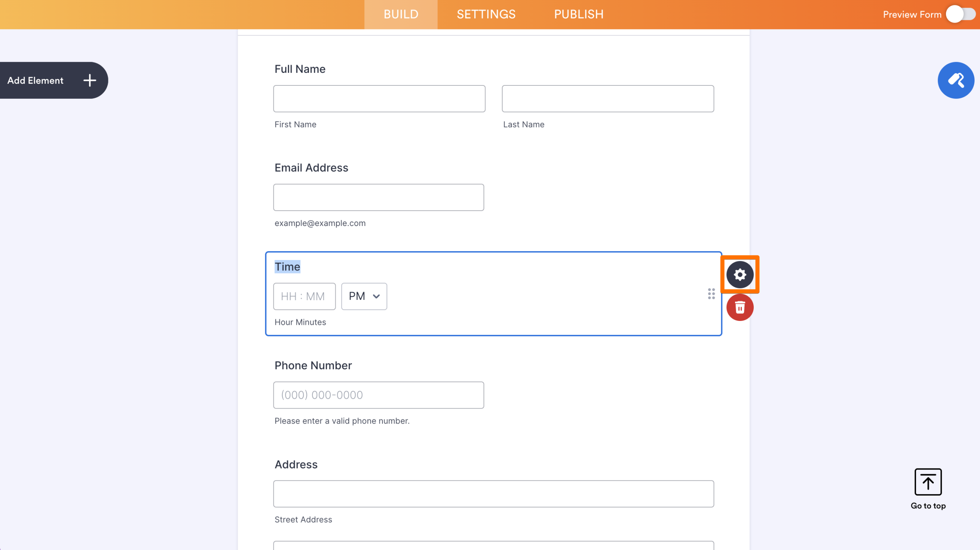Image resolution: width=980 pixels, height=550 pixels.
Task: Open the PUBLISH tab
Action: click(x=578, y=14)
